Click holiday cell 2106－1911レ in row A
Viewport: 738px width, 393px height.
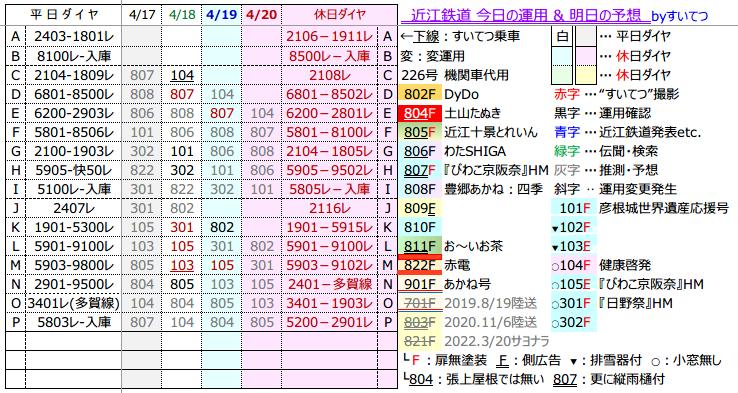pos(329,37)
